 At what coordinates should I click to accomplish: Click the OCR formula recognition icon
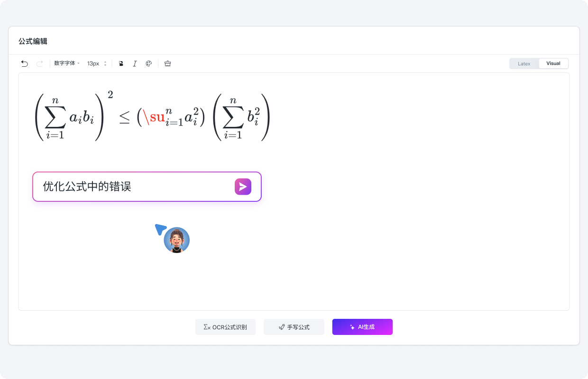point(206,326)
